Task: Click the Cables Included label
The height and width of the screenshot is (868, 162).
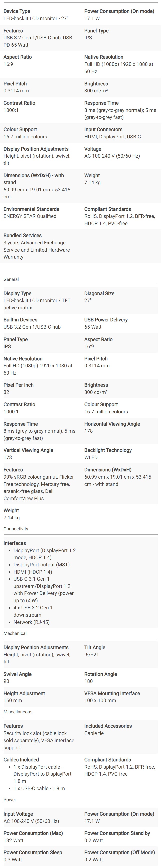Action: click(21, 760)
